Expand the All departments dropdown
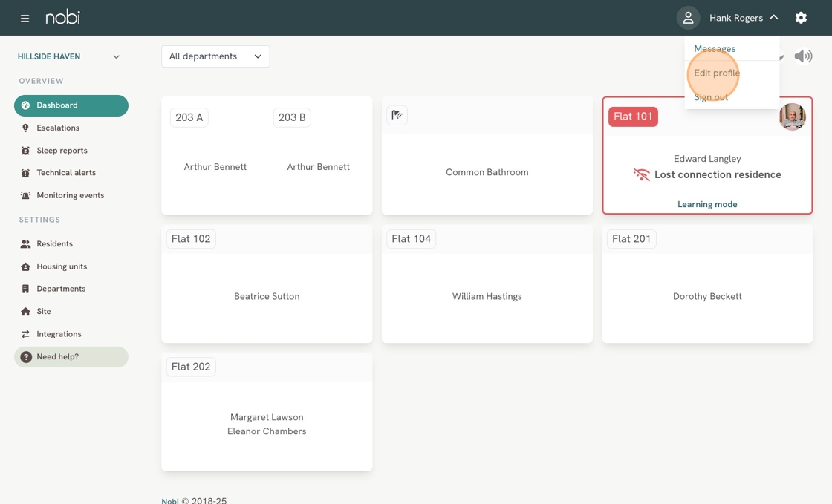This screenshot has width=832, height=504. 215,56
